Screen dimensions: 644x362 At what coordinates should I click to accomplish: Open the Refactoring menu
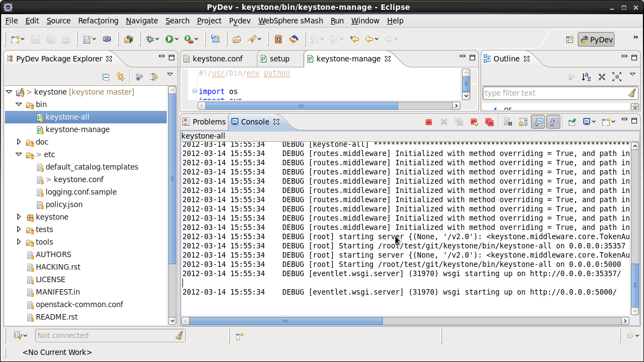coord(98,21)
